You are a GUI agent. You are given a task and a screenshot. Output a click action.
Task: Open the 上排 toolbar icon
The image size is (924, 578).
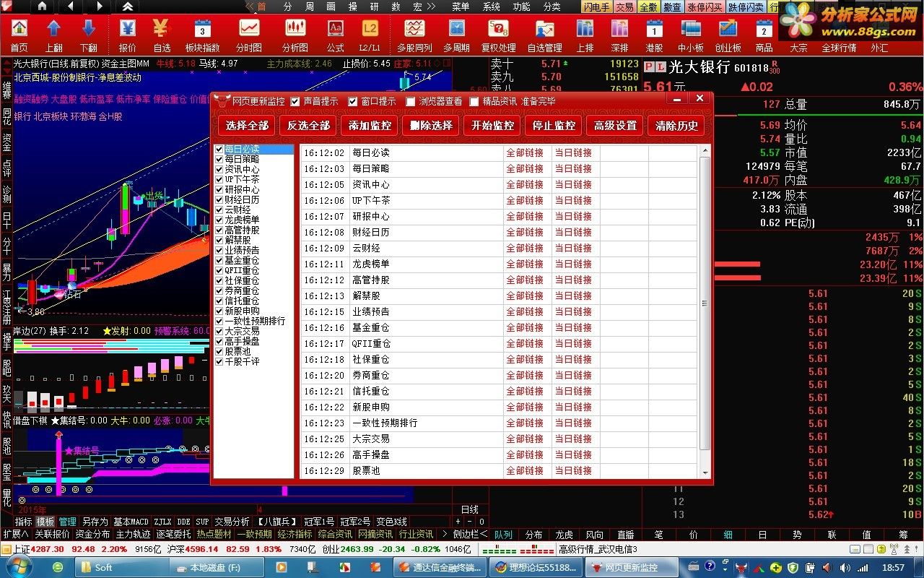click(x=585, y=29)
